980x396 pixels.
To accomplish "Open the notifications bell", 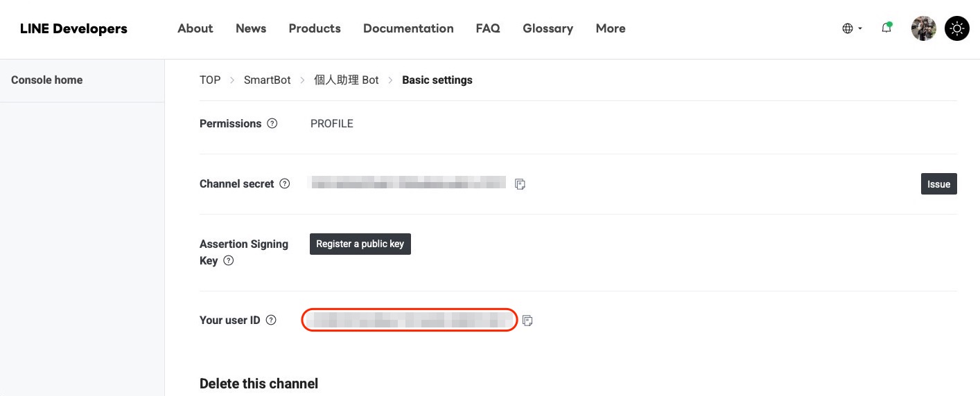I will point(886,28).
